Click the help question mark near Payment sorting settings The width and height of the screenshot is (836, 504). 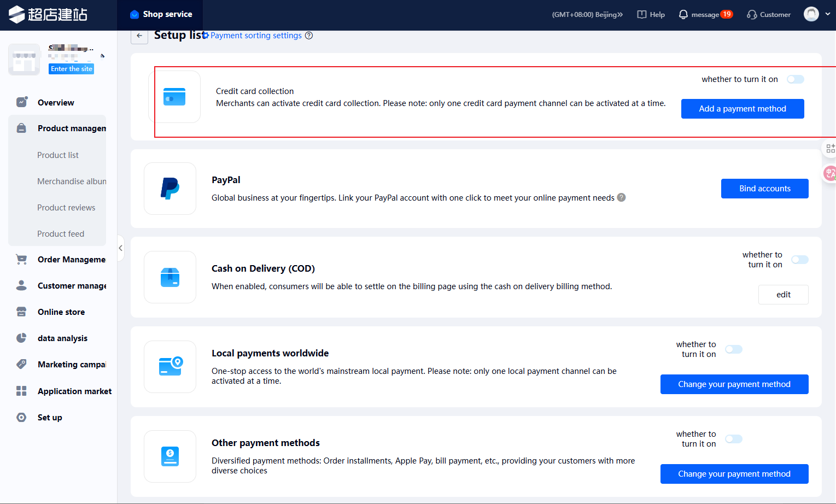click(309, 36)
